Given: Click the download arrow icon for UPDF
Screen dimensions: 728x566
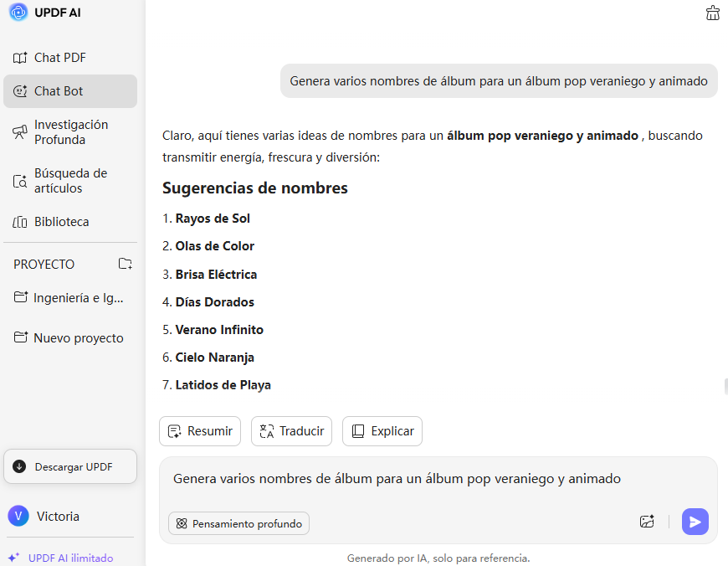Looking at the screenshot, I should [20, 466].
